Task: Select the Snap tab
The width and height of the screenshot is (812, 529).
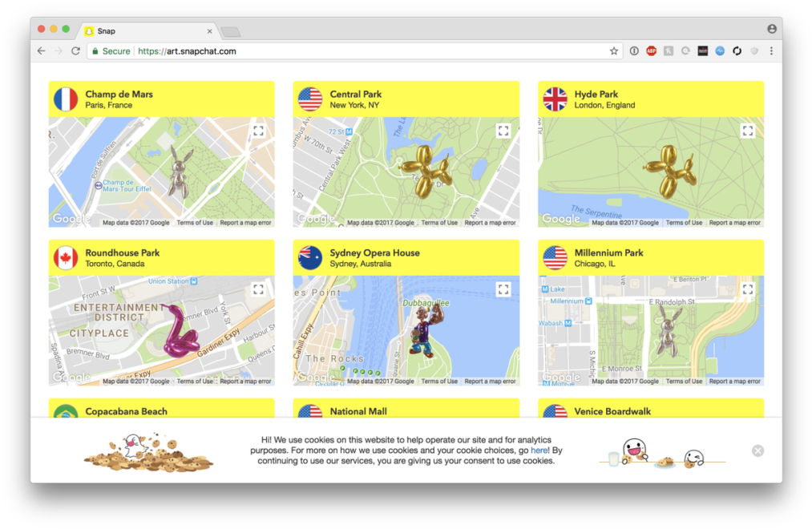Action: (x=147, y=31)
